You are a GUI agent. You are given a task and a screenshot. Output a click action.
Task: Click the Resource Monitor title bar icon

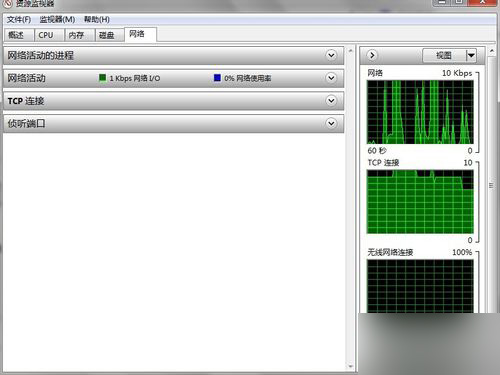pyautogui.click(x=7, y=3)
